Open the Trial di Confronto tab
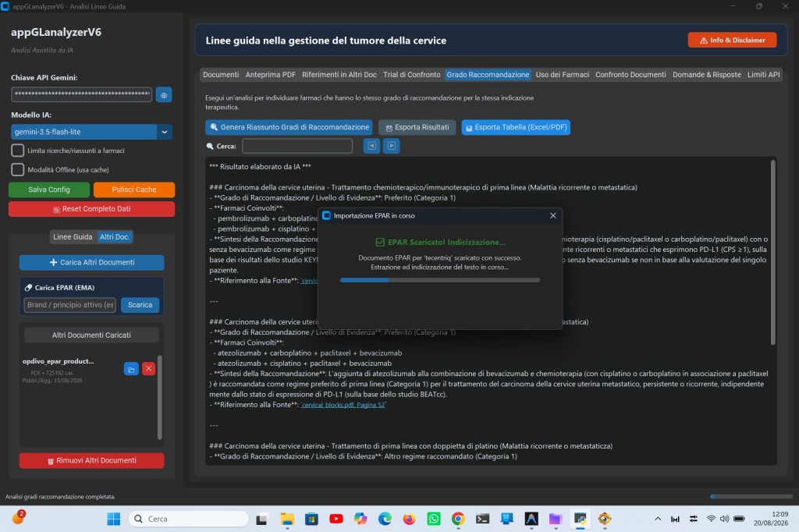The width and height of the screenshot is (799, 532). tap(411, 75)
